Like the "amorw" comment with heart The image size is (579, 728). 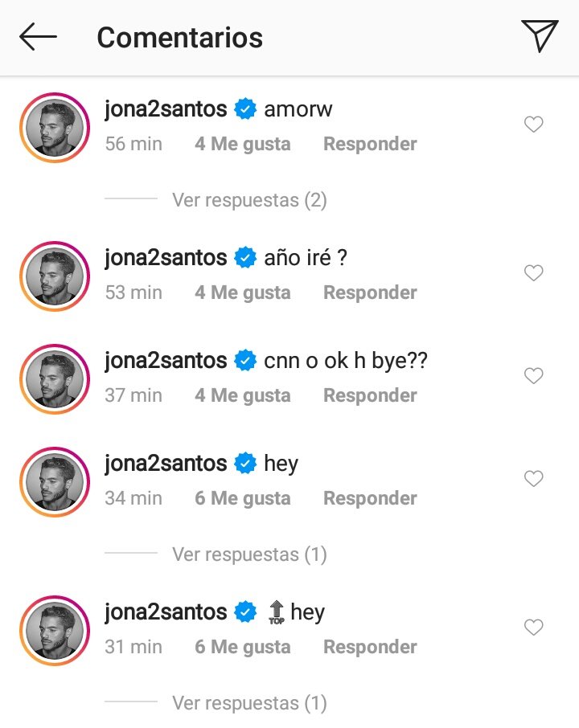(533, 125)
